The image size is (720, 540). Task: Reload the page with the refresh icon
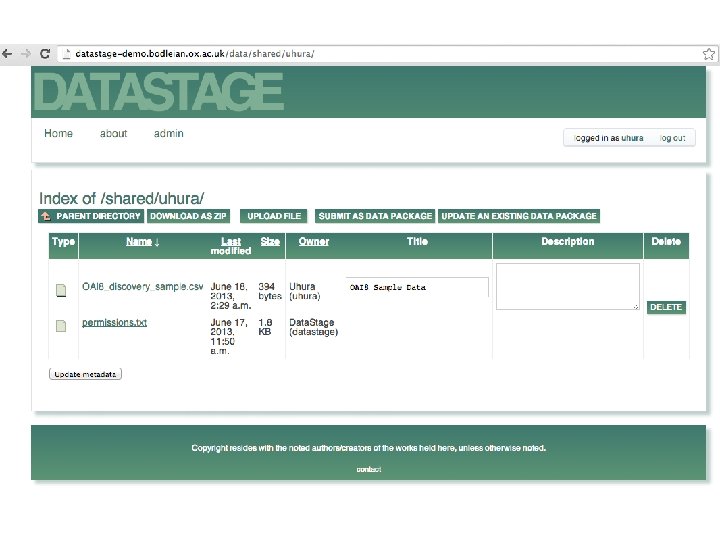click(45, 54)
